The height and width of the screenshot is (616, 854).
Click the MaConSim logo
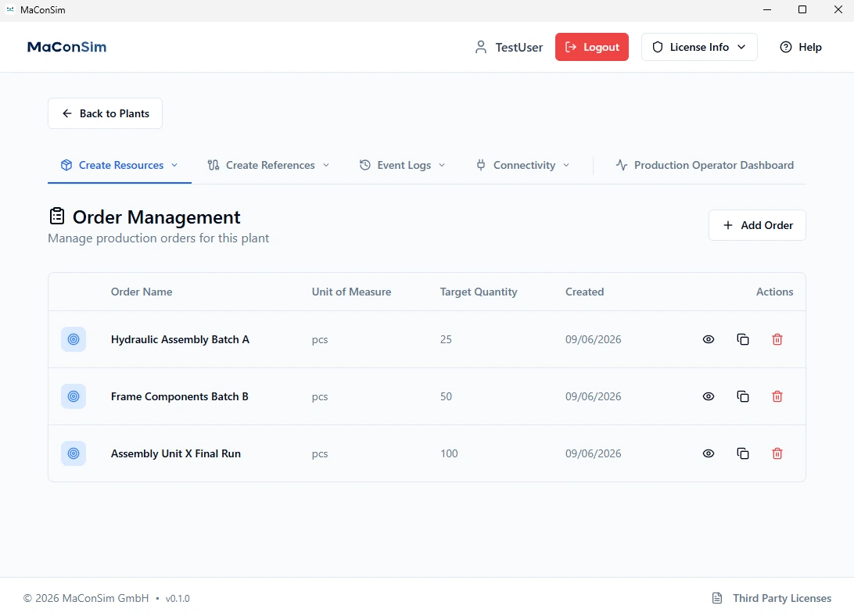(x=67, y=47)
